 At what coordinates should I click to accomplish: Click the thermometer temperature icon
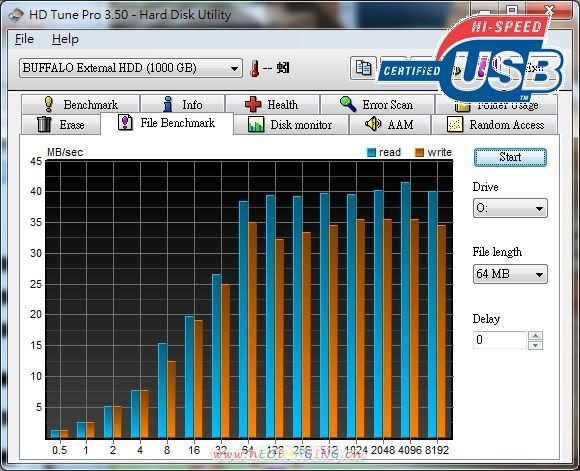254,68
